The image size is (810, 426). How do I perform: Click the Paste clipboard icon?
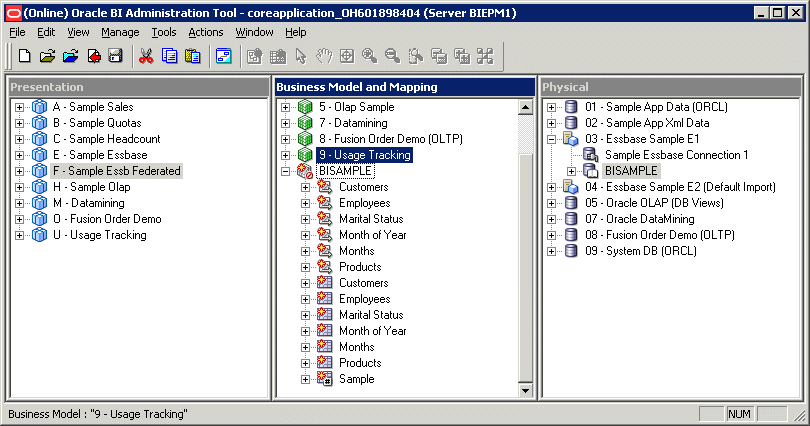tap(193, 56)
